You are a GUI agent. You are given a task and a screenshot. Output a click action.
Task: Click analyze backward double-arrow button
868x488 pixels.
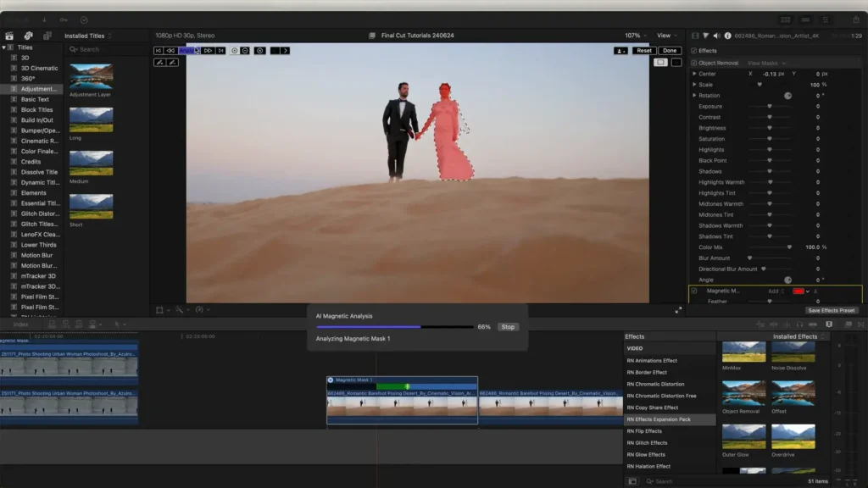coord(170,50)
